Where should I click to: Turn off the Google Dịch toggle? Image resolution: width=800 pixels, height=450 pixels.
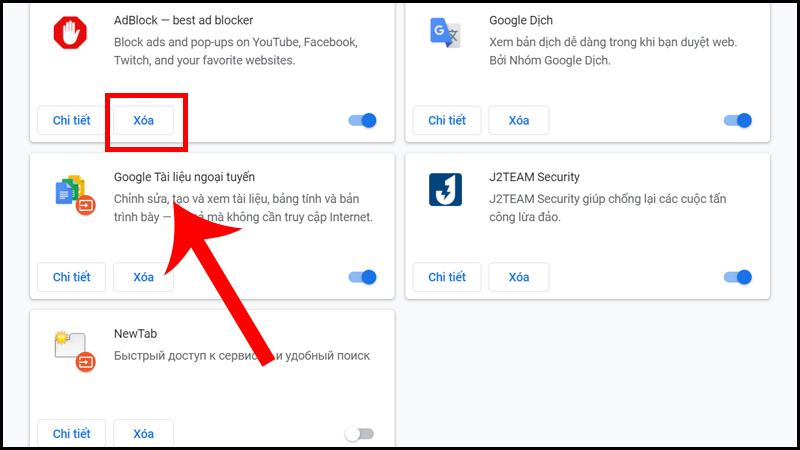point(738,120)
